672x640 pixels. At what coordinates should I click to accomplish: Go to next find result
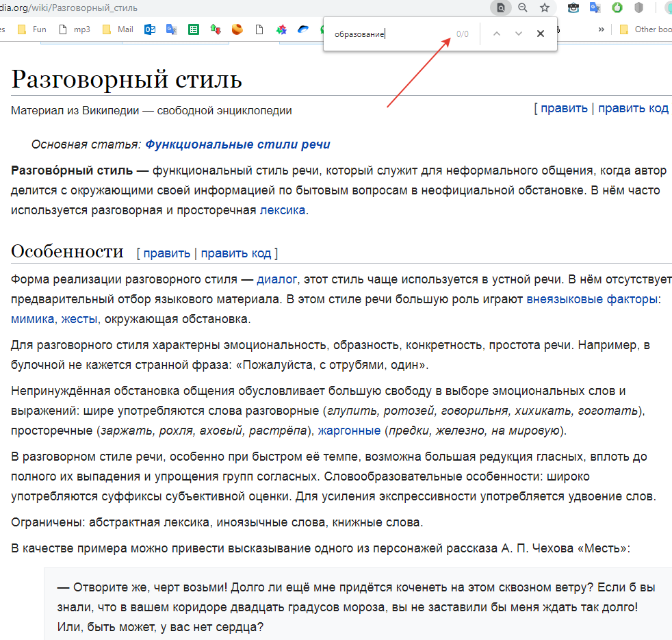pos(519,34)
